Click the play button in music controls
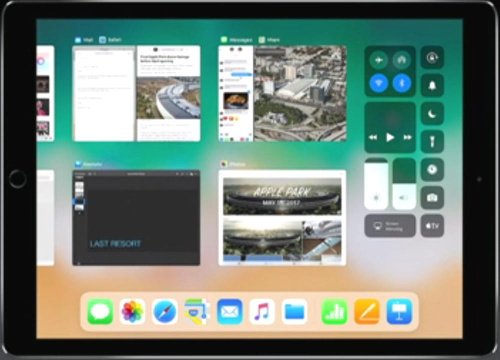The image size is (500, 360). pos(390,137)
